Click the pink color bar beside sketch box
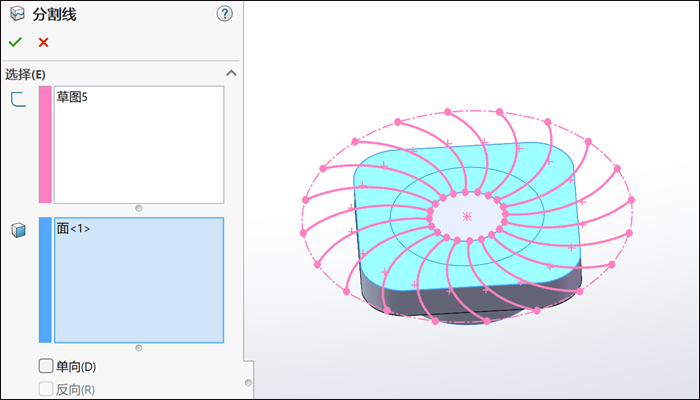The width and height of the screenshot is (700, 400). [44, 144]
